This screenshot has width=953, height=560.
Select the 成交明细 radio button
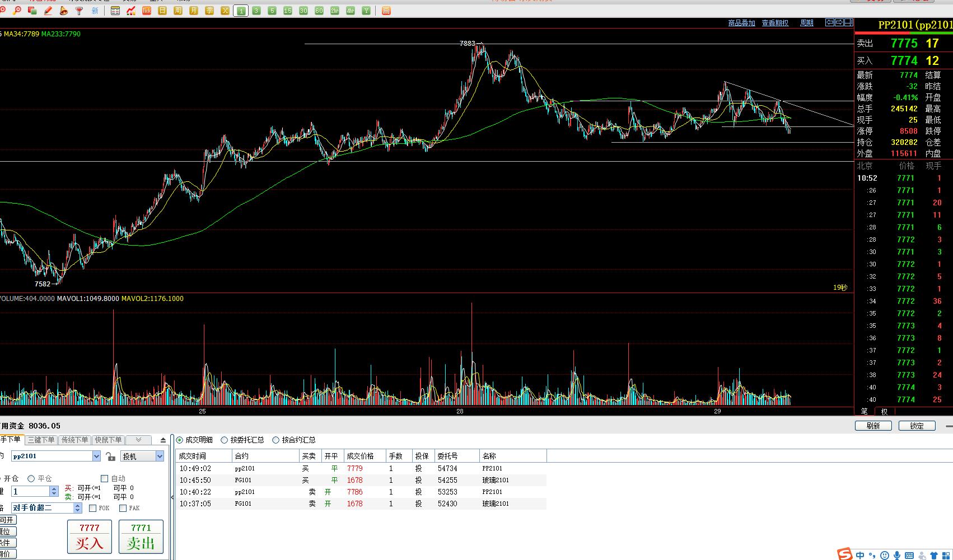coord(180,440)
